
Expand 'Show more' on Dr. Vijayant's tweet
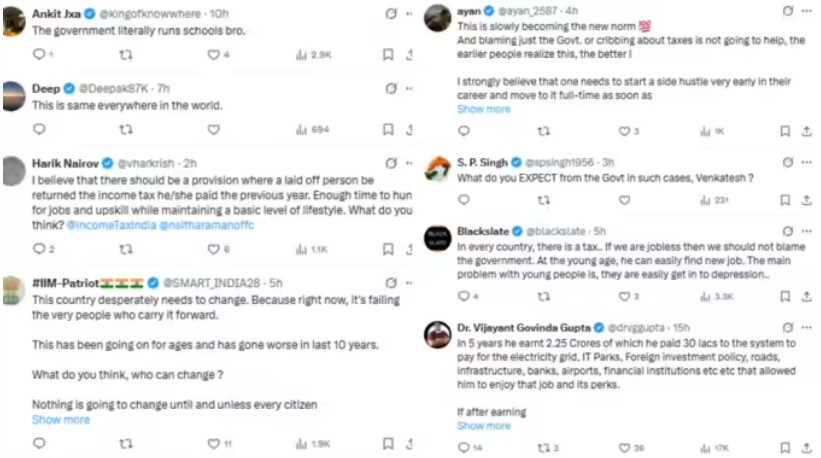tap(483, 425)
